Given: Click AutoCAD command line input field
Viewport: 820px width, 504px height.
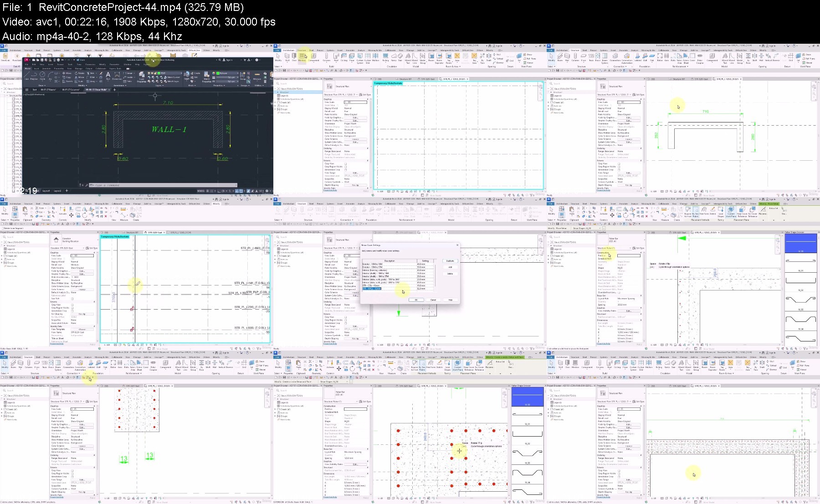Looking at the screenshot, I should (x=164, y=185).
